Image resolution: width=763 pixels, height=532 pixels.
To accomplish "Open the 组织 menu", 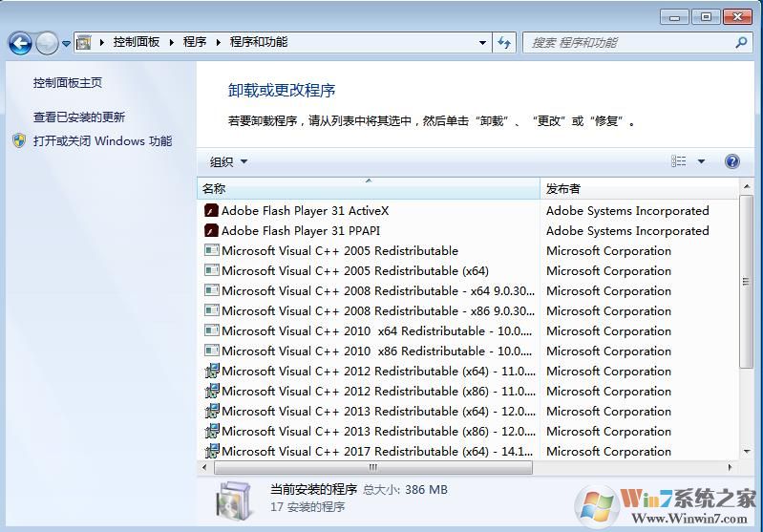I will (x=228, y=161).
